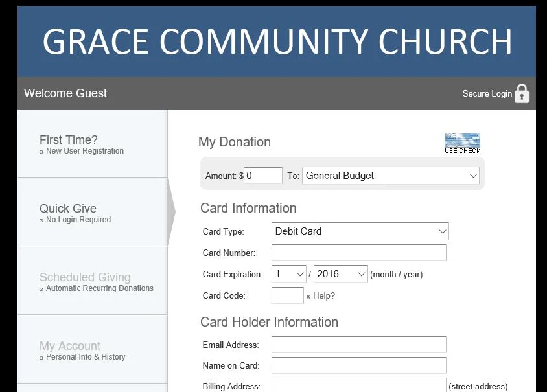Screen dimensions: 547x392
Task: Click the Billing Address field
Action: click(359, 386)
